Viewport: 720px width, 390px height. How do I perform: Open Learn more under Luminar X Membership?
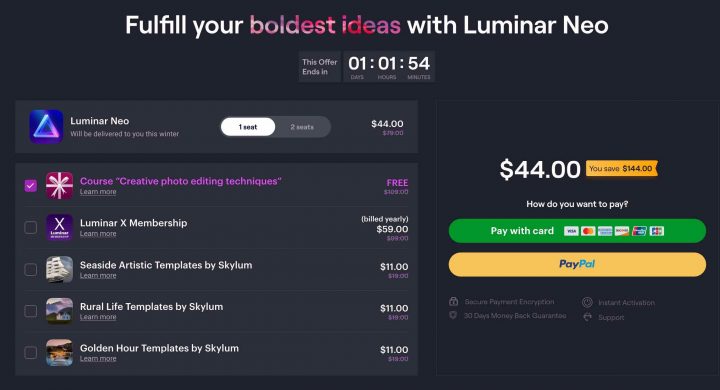(98, 234)
